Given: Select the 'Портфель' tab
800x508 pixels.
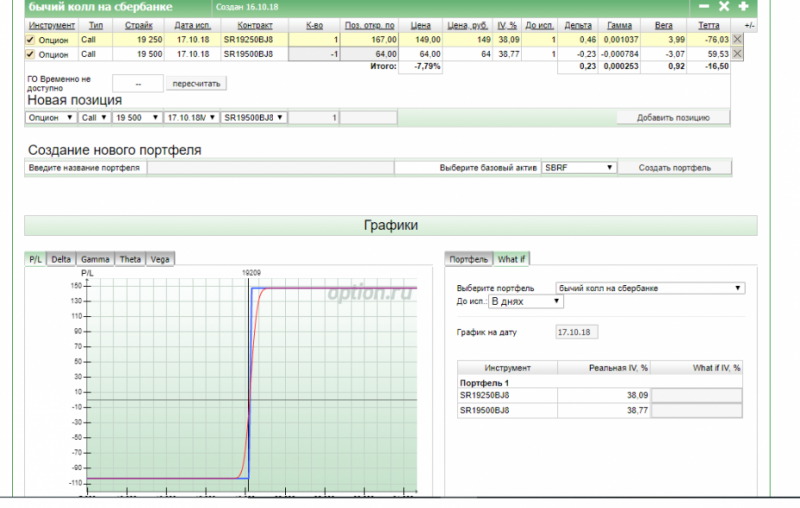Looking at the screenshot, I should click(468, 259).
